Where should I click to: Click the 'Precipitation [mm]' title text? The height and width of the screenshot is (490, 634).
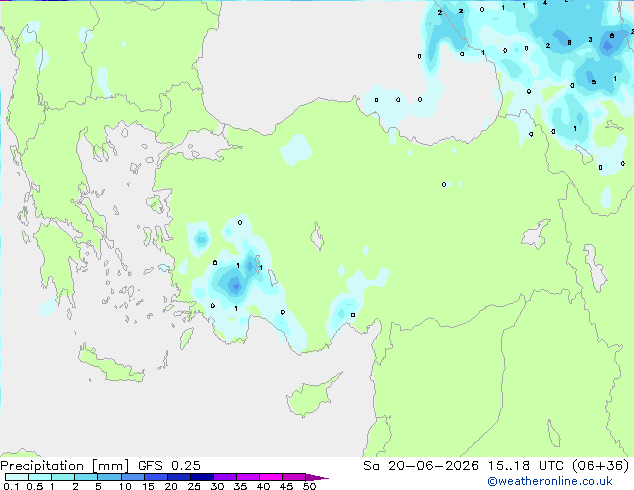(65, 466)
